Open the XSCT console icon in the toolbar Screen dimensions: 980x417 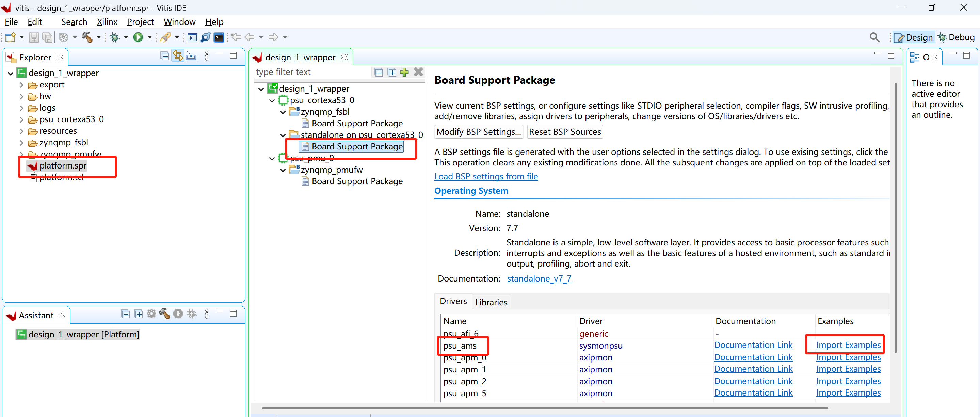click(193, 37)
